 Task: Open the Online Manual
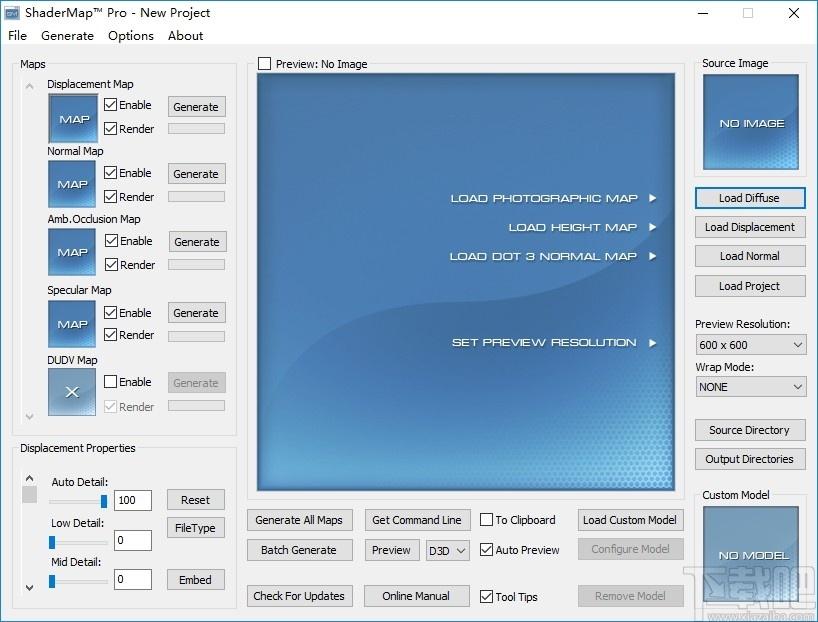pos(416,596)
